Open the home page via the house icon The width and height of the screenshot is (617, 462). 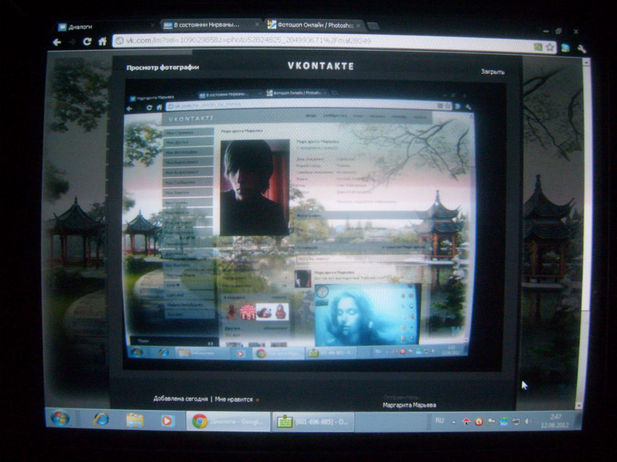tap(102, 41)
